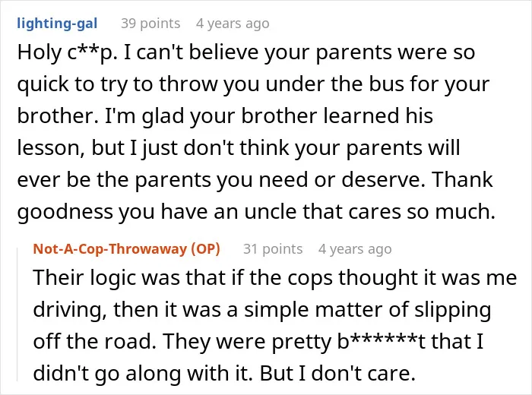Open the reply's 4 years ago timestamp
Image resolution: width=532 pixels, height=395 pixels.
pos(355,249)
